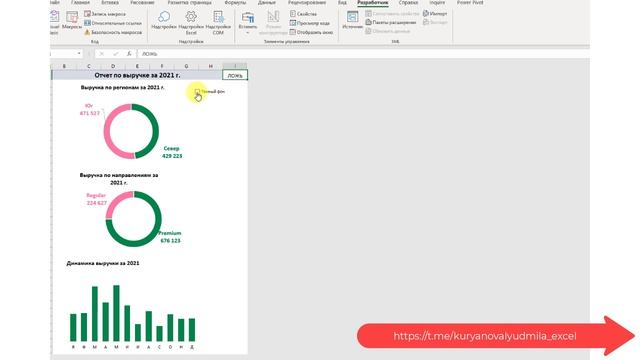Click the Север 429 223 data label
This screenshot has height=360, width=640.
(x=172, y=152)
